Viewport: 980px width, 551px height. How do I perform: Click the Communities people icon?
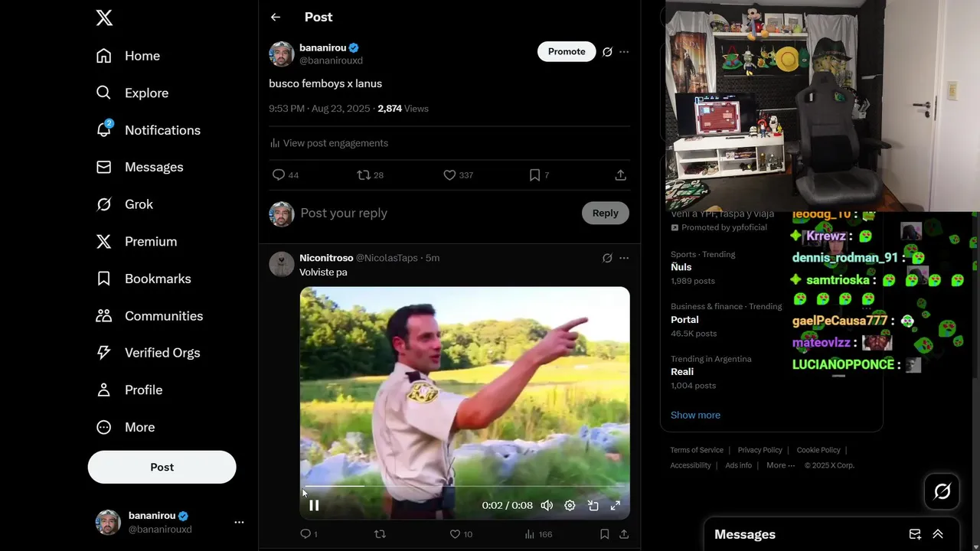(104, 315)
